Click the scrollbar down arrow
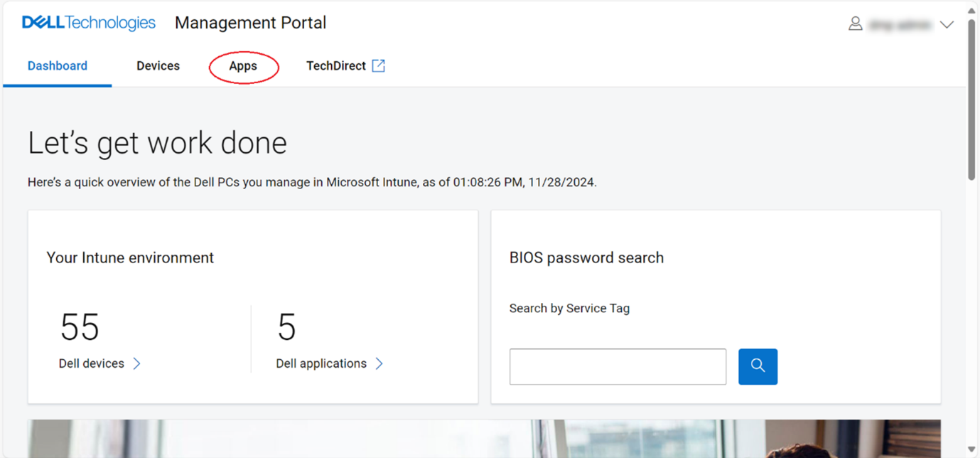Image resolution: width=980 pixels, height=458 pixels. click(x=971, y=449)
